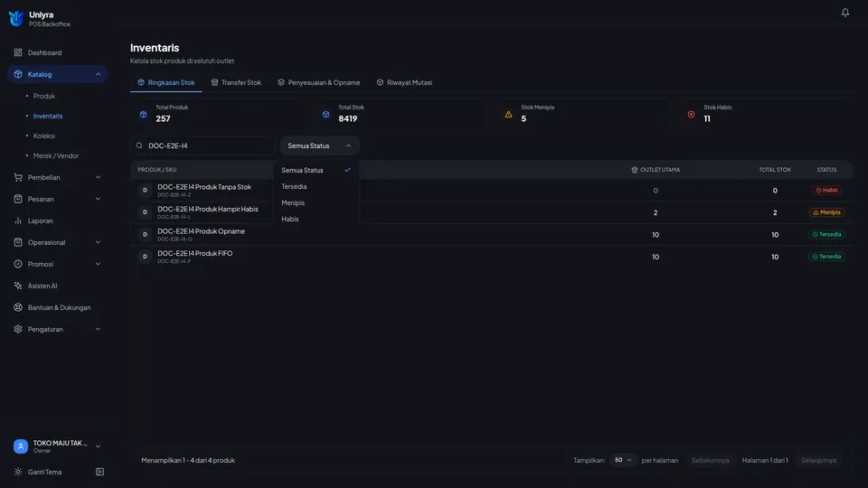Collapse the Katalog menu chevron
The width and height of the screenshot is (868, 488).
pos(98,74)
